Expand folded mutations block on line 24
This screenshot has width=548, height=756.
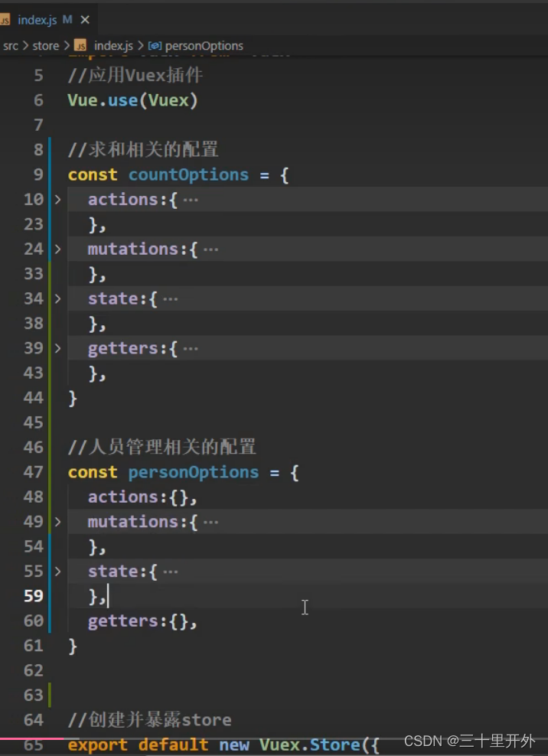pos(57,249)
